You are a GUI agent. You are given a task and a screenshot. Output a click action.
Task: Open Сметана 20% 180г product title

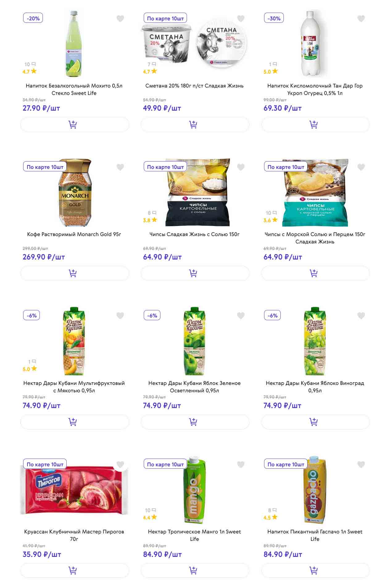pos(194,86)
